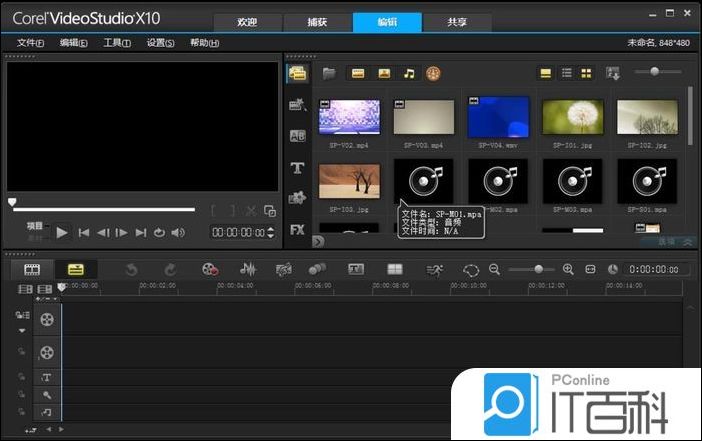Open the FX filter library

pyautogui.click(x=297, y=229)
